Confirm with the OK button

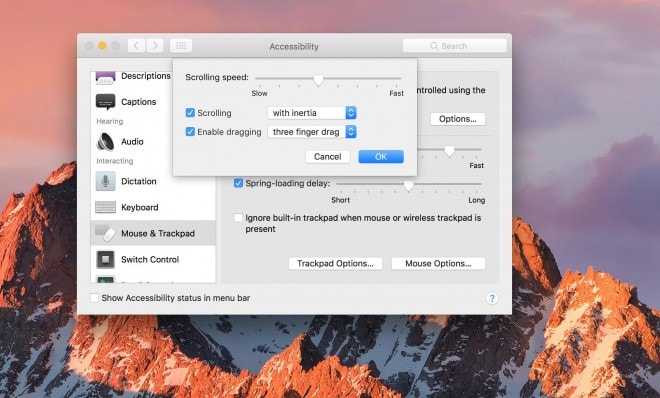[381, 157]
